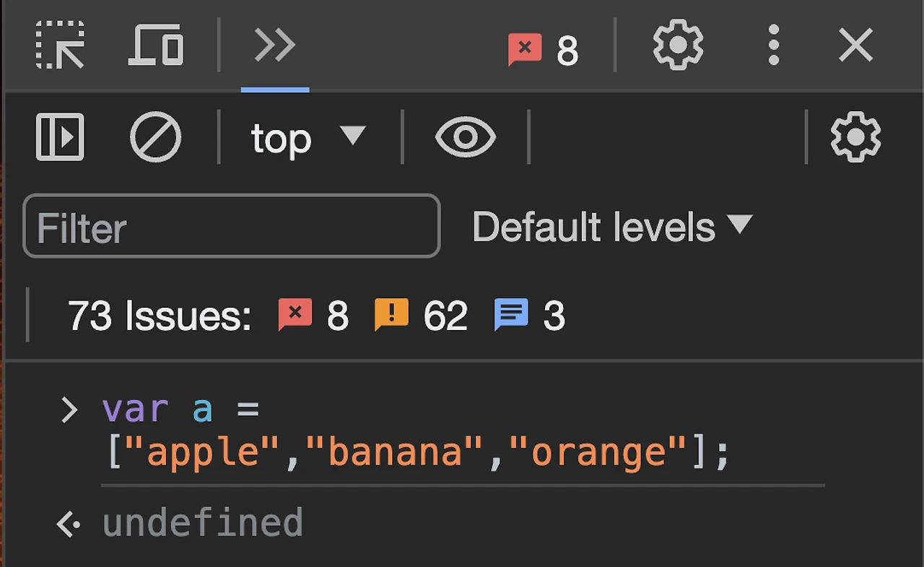This screenshot has height=567, width=924.
Task: Open DevTools main settings gear
Action: click(x=677, y=46)
